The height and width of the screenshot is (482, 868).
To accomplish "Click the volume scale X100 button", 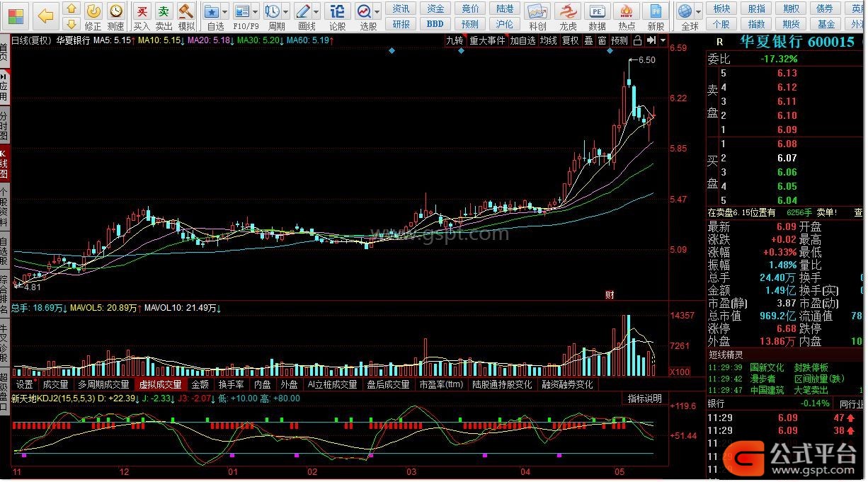I will (681, 372).
